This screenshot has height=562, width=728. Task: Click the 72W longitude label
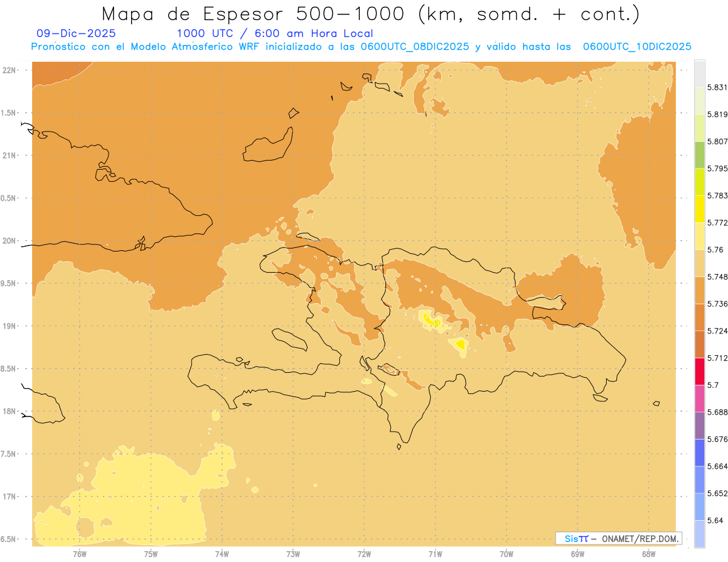(364, 554)
